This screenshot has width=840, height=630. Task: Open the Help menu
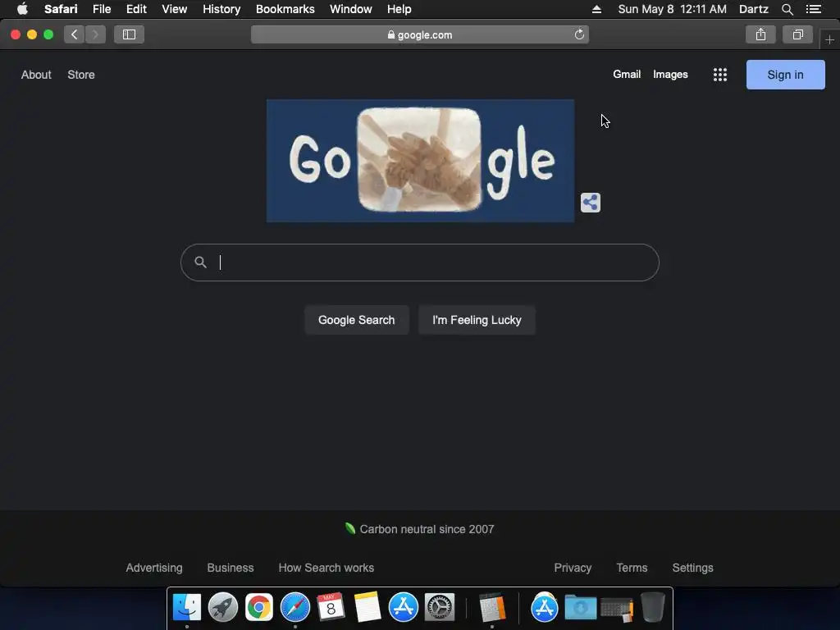click(x=399, y=9)
